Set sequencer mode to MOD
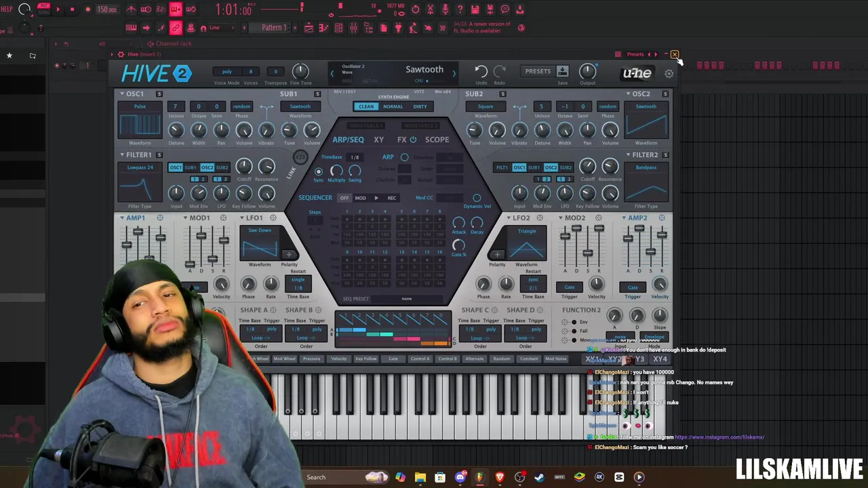868x488 pixels. (x=360, y=198)
